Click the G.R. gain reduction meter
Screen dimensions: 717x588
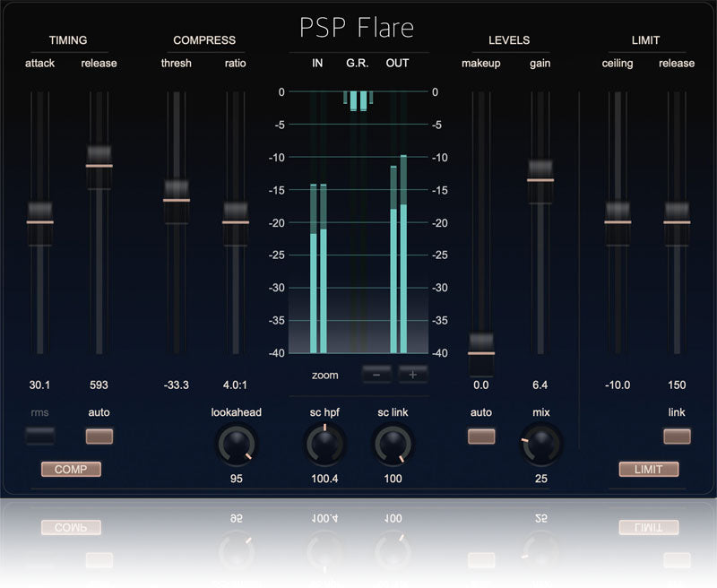click(x=358, y=100)
